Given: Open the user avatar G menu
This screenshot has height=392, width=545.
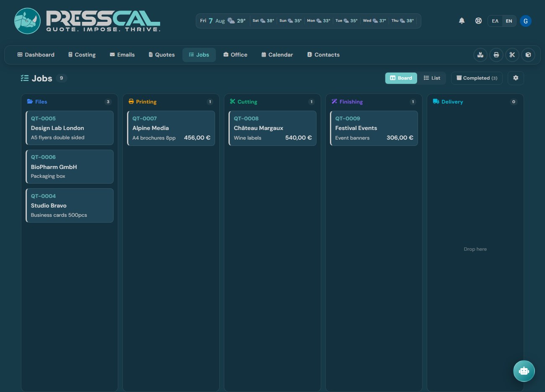Looking at the screenshot, I should (526, 21).
